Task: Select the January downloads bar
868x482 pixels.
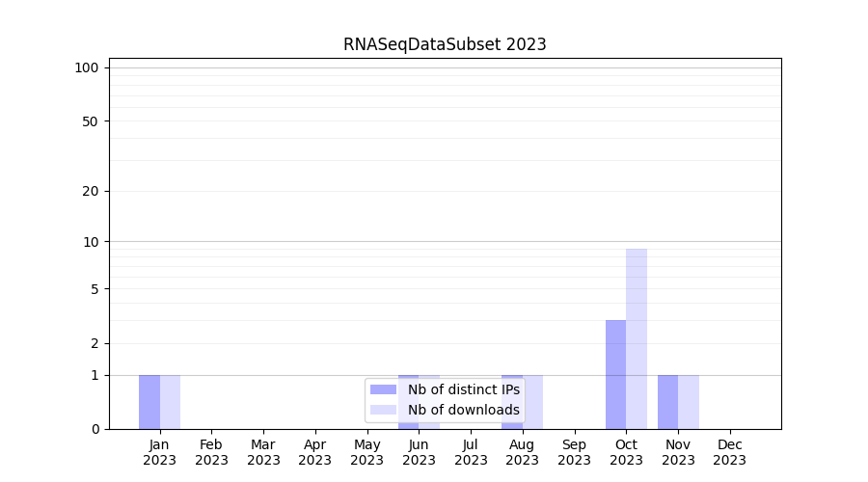Action: tap(170, 402)
